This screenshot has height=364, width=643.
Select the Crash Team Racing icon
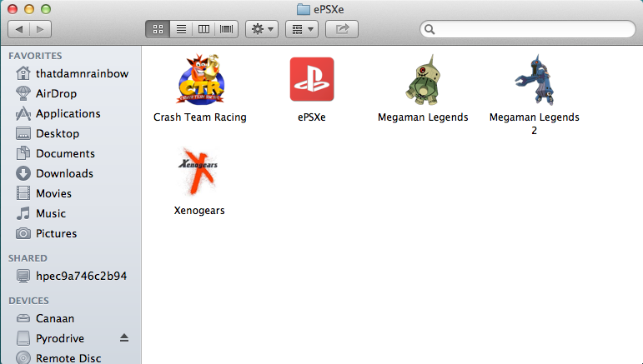pyautogui.click(x=200, y=79)
